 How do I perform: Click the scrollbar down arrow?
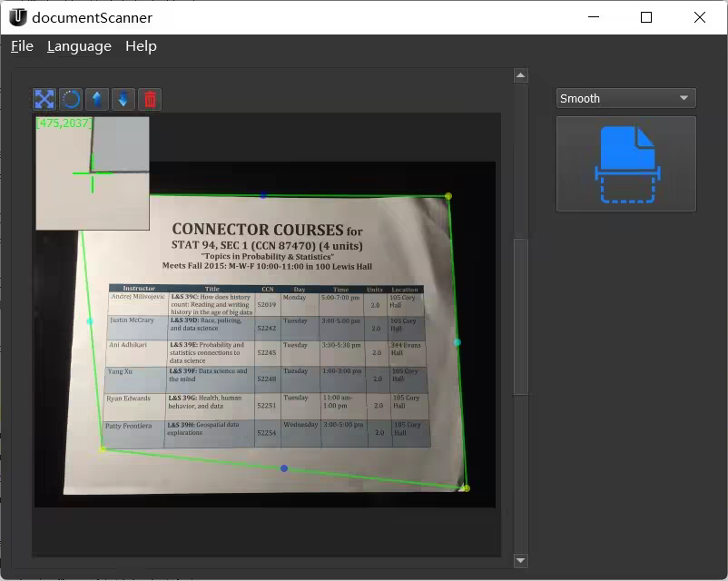(x=520, y=561)
